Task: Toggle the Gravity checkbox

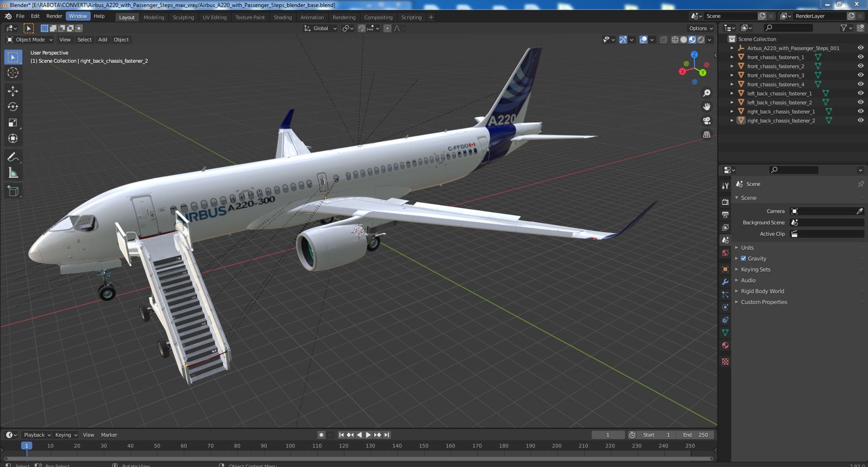Action: 743,258
